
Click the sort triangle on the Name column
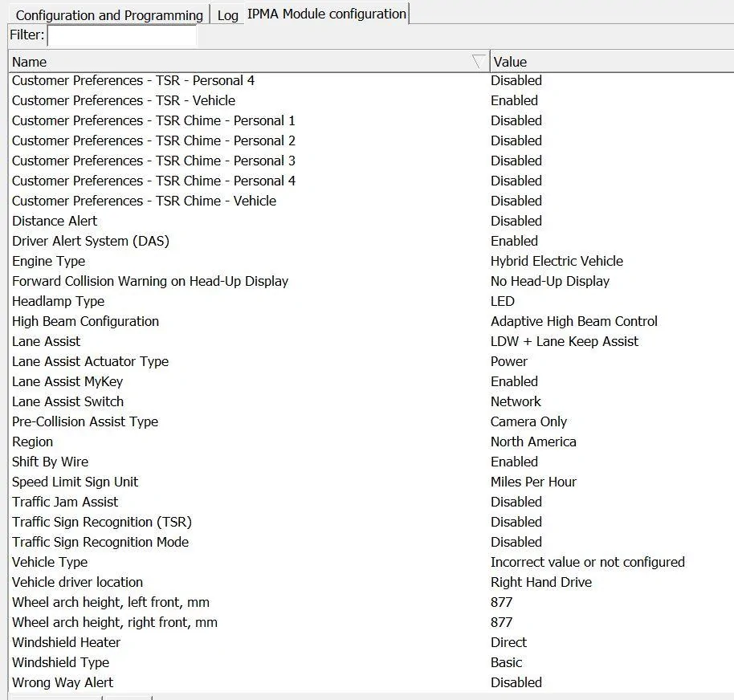(x=478, y=60)
